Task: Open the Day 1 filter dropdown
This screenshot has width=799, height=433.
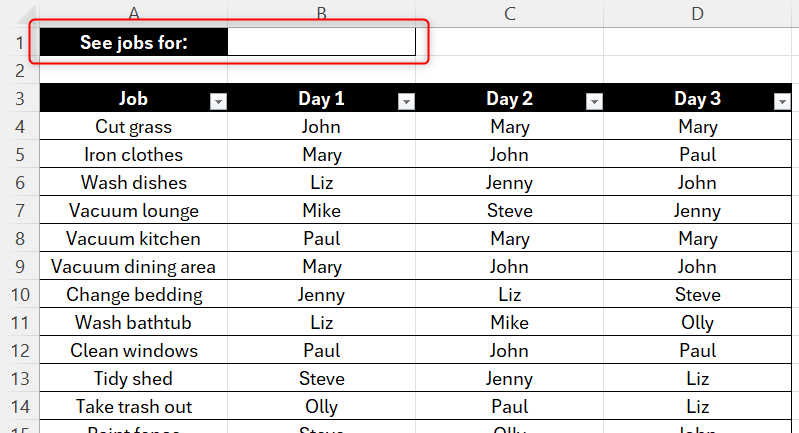Action: pos(406,102)
